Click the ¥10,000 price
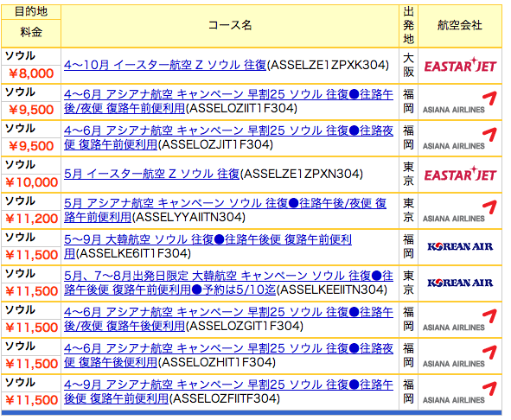Screen dimensions: 511x420 [32, 182]
